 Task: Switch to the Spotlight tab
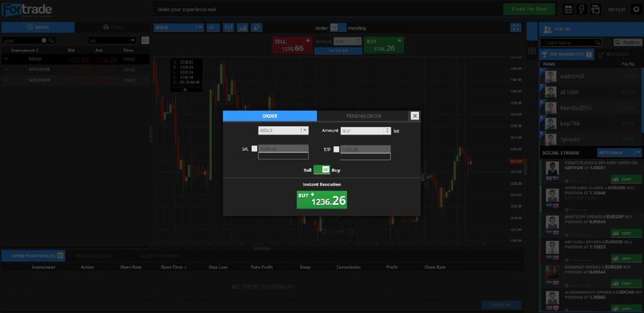click(617, 55)
